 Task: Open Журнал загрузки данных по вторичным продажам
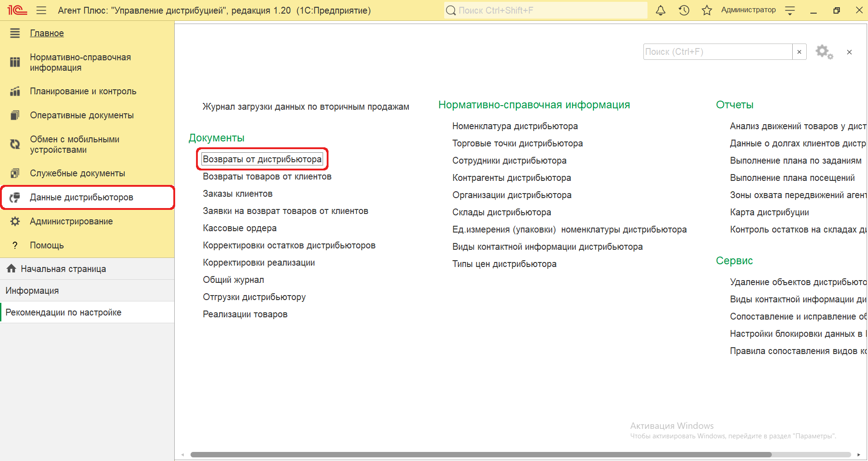pos(306,107)
